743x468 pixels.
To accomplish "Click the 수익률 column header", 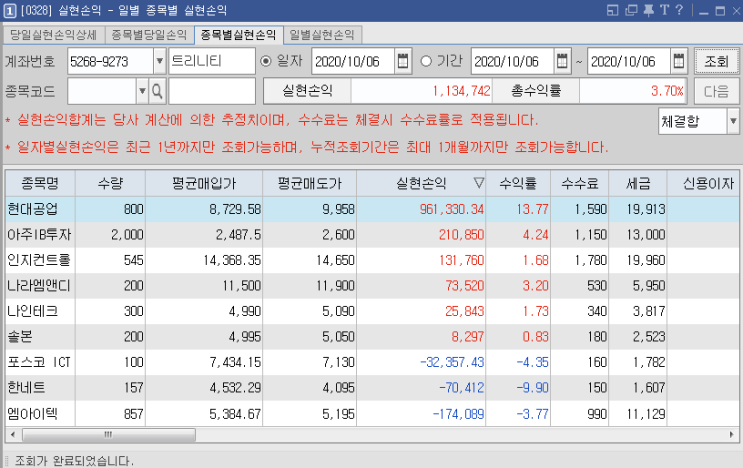I will tap(518, 183).
